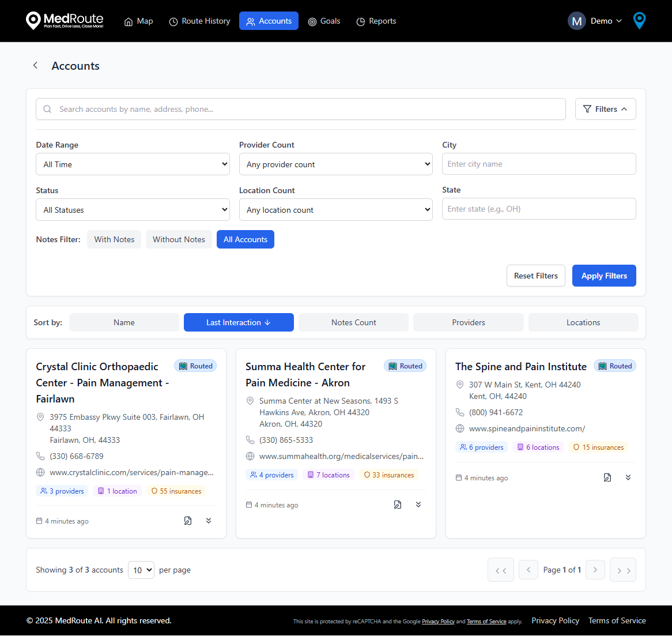Viewport: 672px width, 636px height.
Task: Open Demo user menu
Action: click(606, 21)
